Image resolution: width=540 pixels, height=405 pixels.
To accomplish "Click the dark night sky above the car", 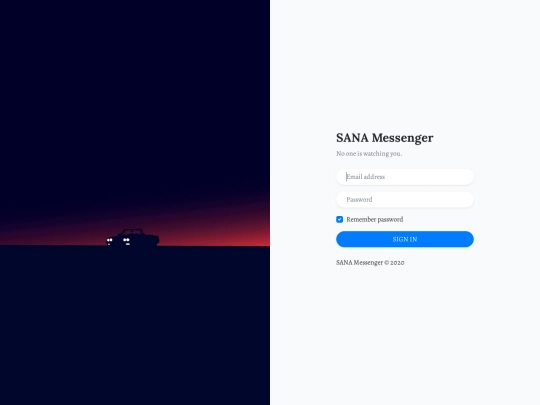I will (x=134, y=103).
